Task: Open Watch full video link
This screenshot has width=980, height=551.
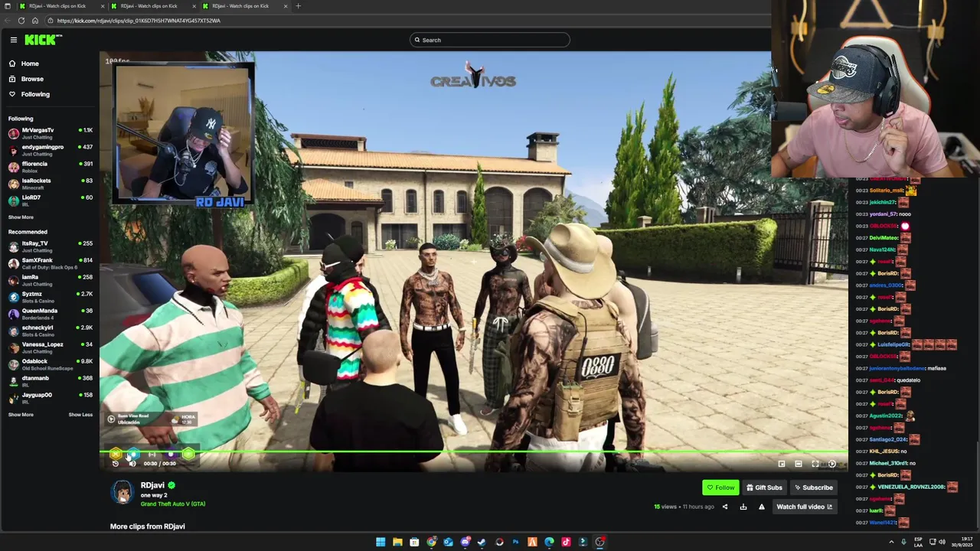Action: [x=804, y=507]
